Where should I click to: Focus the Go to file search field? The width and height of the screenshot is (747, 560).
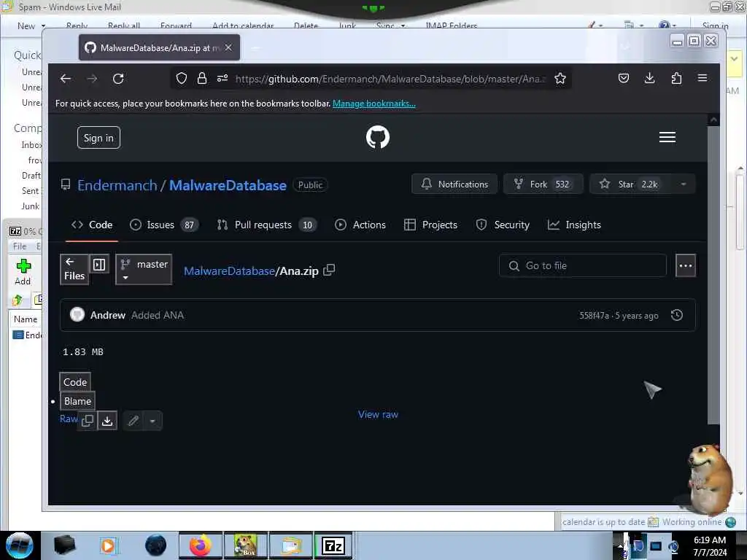(583, 265)
